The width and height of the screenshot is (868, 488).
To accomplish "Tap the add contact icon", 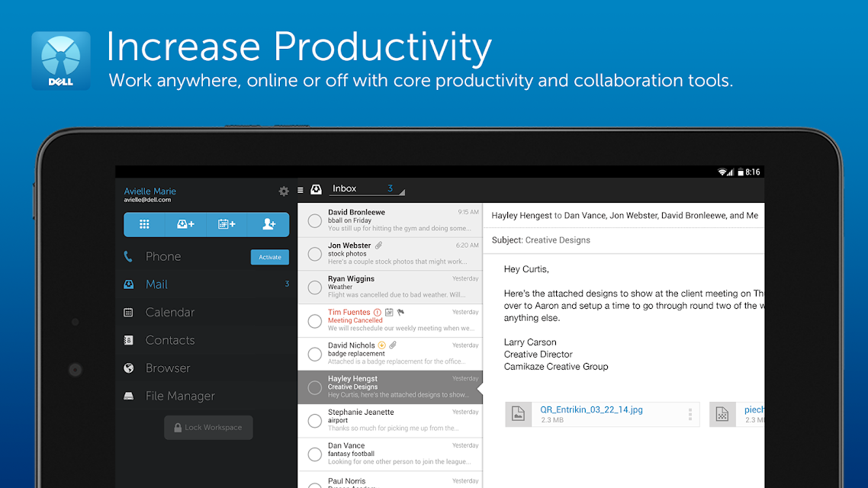I will (x=268, y=224).
